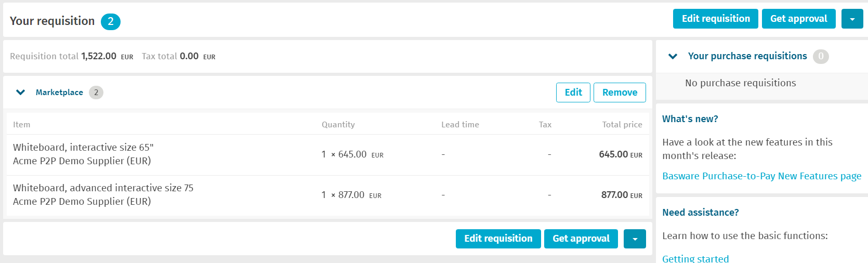Image resolution: width=868 pixels, height=263 pixels.
Task: Click the purchase requisitions count badge 0
Action: pyautogui.click(x=821, y=56)
